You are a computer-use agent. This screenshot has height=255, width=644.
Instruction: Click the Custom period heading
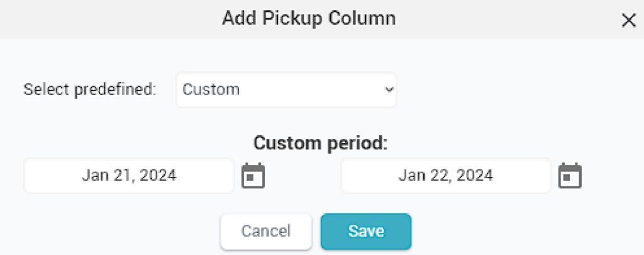point(320,143)
